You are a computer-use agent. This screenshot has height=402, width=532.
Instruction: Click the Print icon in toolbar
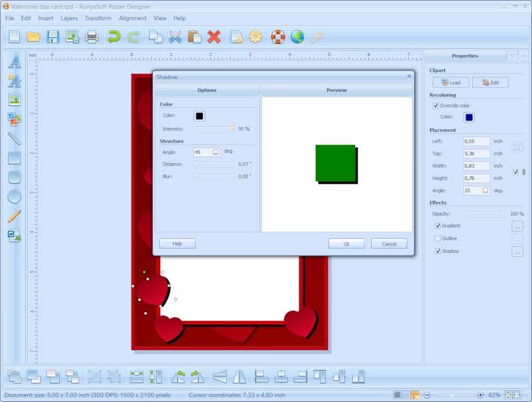[x=92, y=37]
